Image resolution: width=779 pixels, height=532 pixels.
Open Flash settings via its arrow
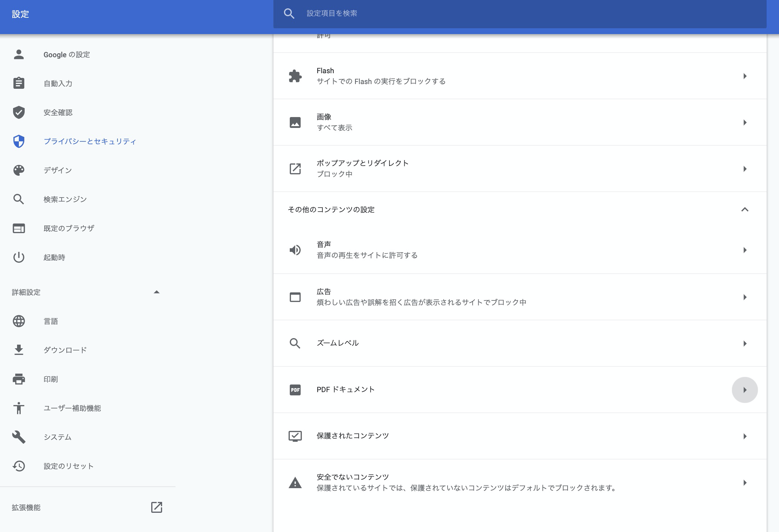(x=745, y=76)
